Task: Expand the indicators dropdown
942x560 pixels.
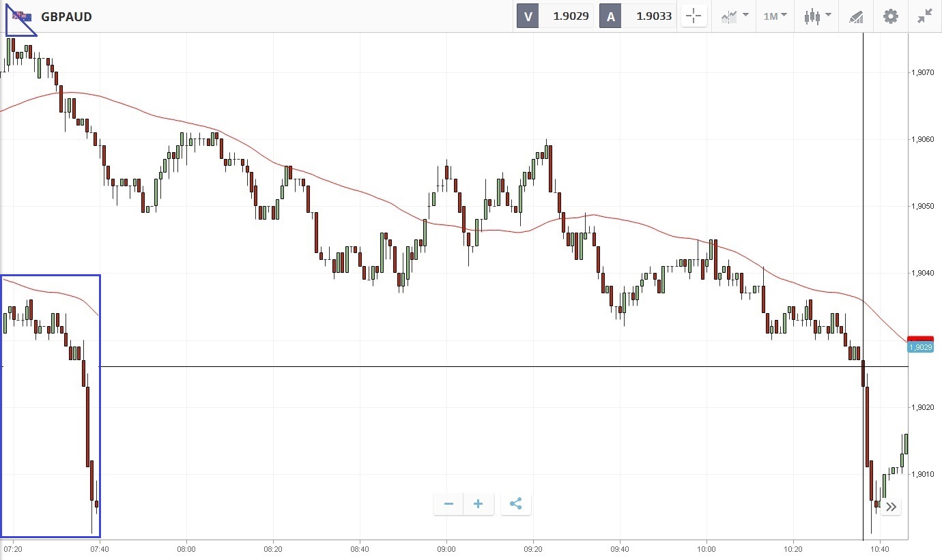Action: (x=734, y=16)
